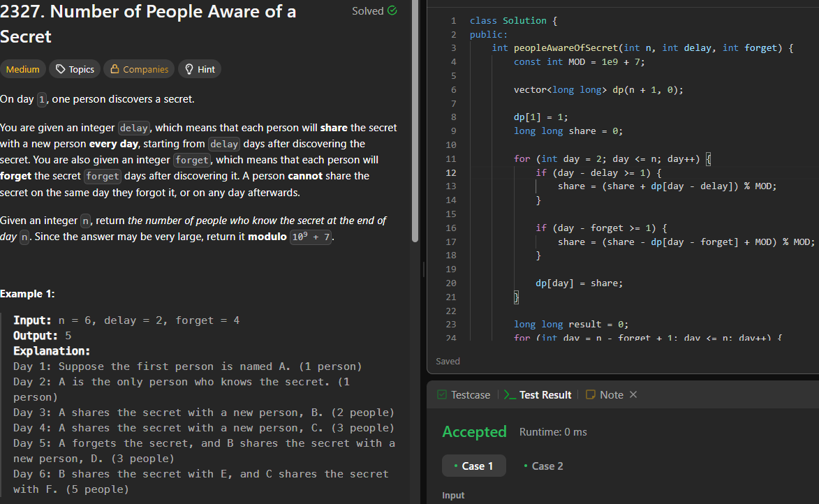819x504 pixels.
Task: Open the Topics tag button
Action: 75,70
